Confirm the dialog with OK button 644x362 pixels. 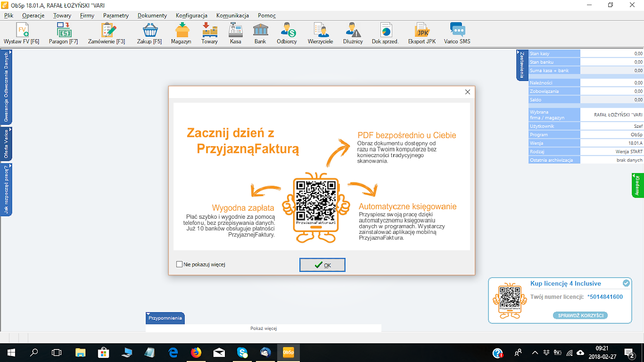[323, 265]
